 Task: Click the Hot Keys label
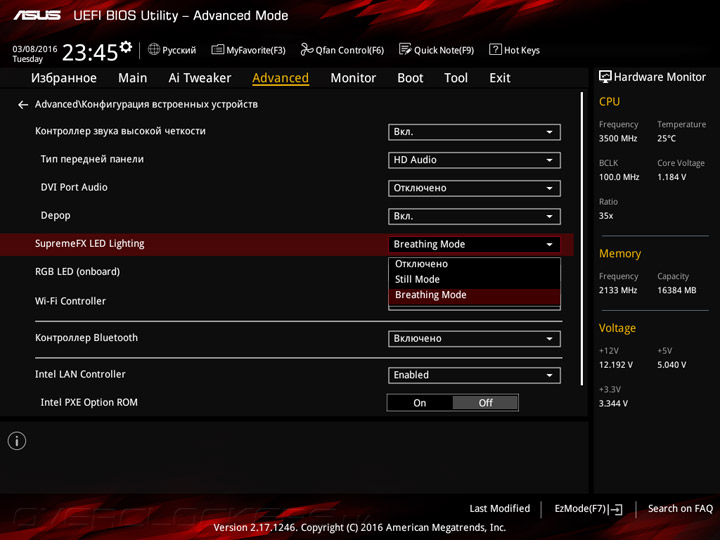tap(522, 50)
